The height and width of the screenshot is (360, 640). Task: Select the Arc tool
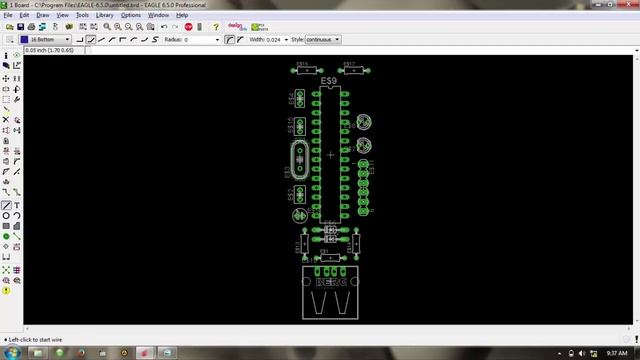[x=17, y=216]
